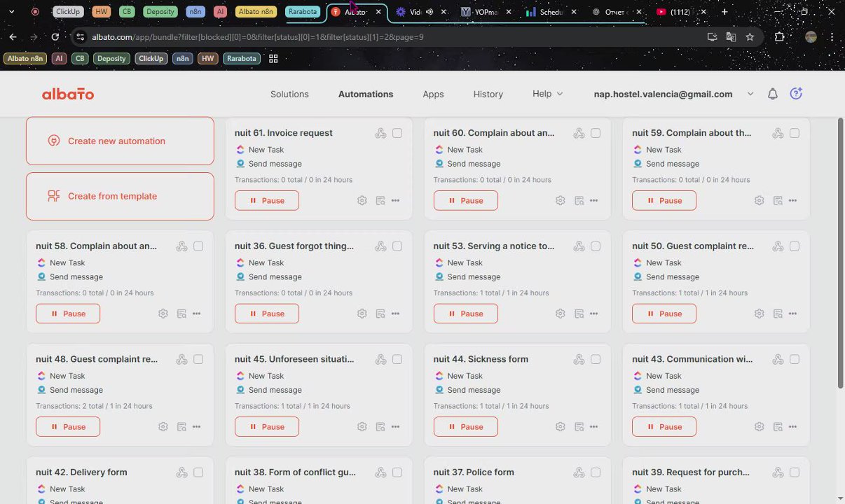Select checkbox on nuit 53 Serving a notice
The image size is (845, 504).
coord(596,246)
